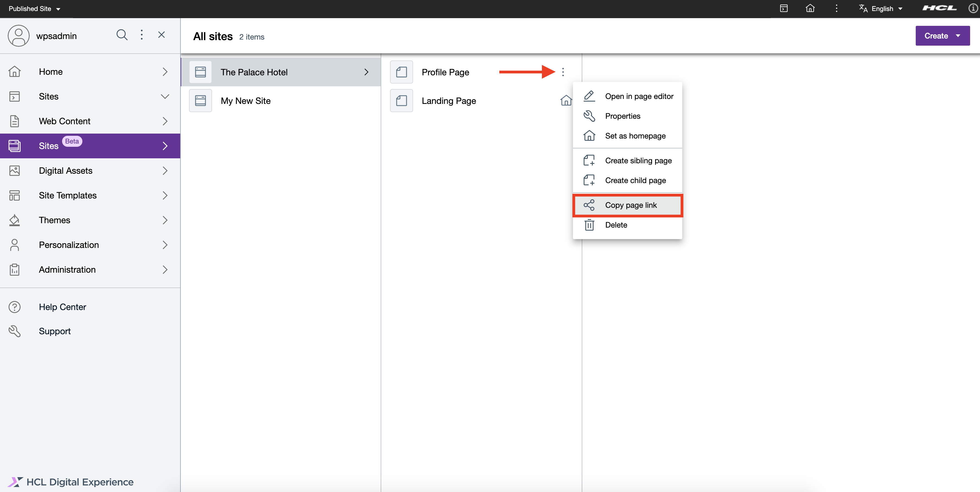Select Copy page link in the context menu
The image size is (980, 492).
pos(631,205)
